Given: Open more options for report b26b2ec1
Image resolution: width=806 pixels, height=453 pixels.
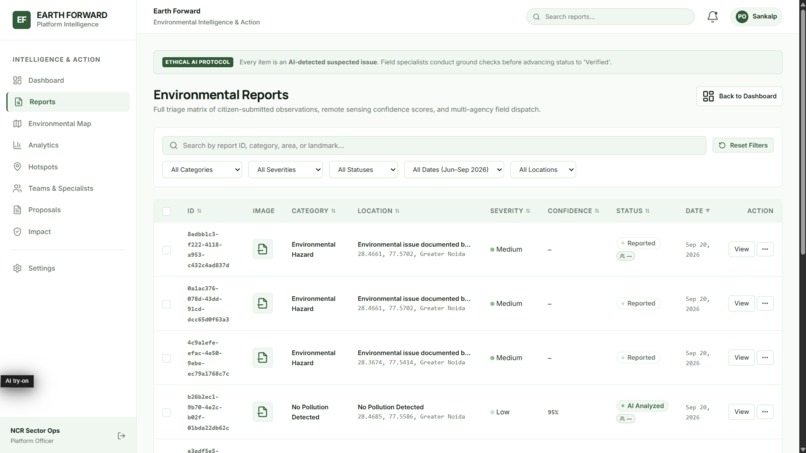Looking at the screenshot, I should coord(765,412).
